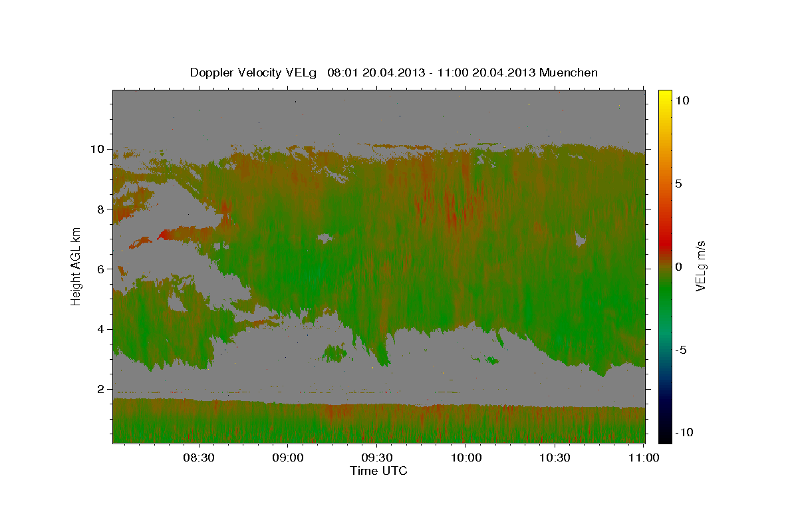Click the 'Muenchen' location text in title
The image size is (798, 532).
tap(569, 72)
